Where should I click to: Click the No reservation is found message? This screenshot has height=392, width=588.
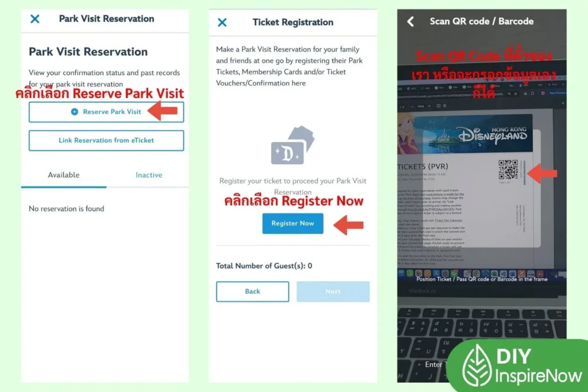click(67, 209)
